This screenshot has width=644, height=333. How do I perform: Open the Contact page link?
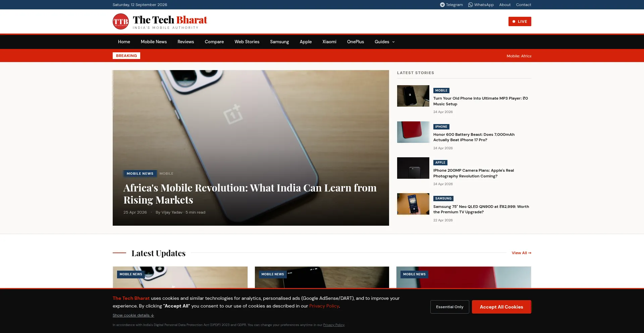(524, 5)
